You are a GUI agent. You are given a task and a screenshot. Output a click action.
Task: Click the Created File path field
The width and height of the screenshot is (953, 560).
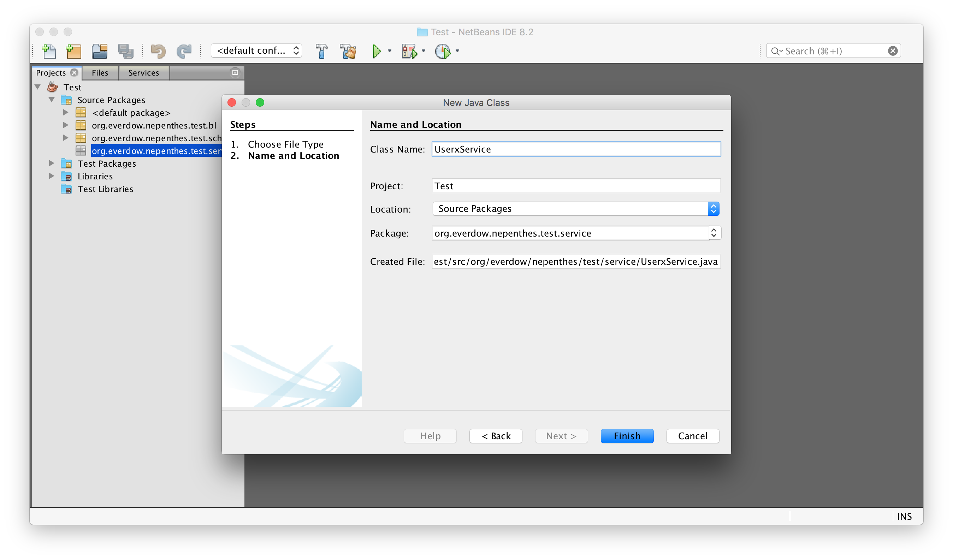tap(576, 261)
